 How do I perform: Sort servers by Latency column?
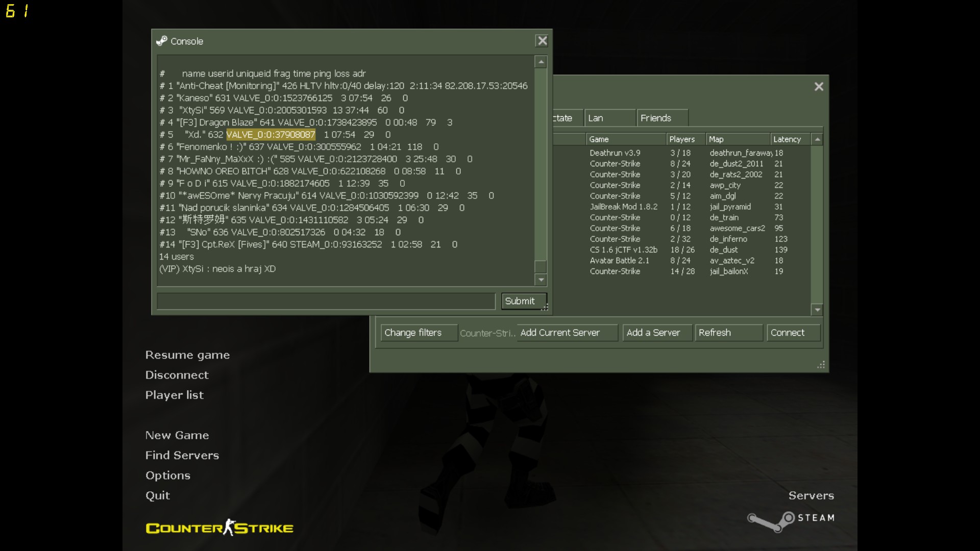pos(790,139)
